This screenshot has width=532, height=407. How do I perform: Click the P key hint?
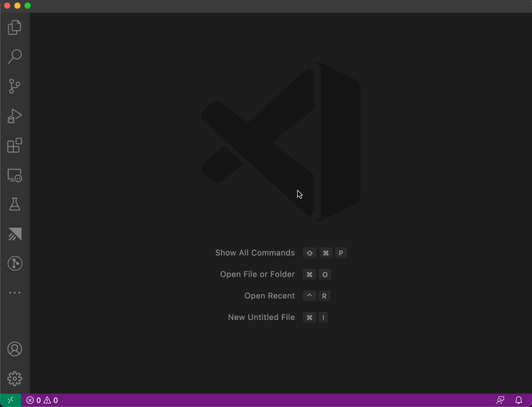click(341, 253)
